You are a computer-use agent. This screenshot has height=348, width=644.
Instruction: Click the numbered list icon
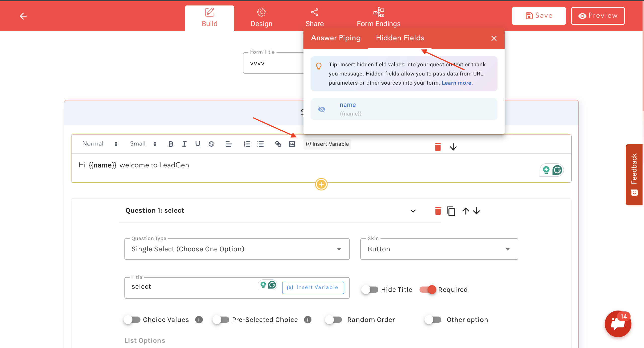click(x=247, y=144)
